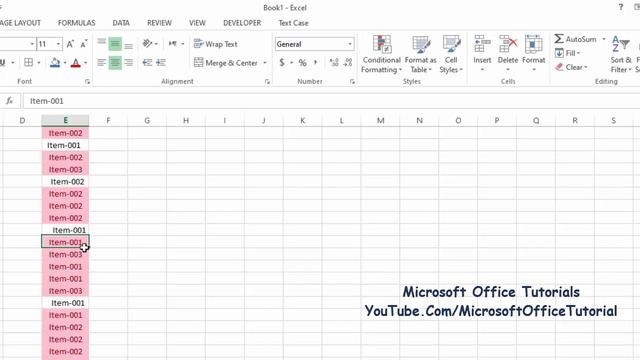
Task: Open the font size dropdown
Action: tap(58, 44)
